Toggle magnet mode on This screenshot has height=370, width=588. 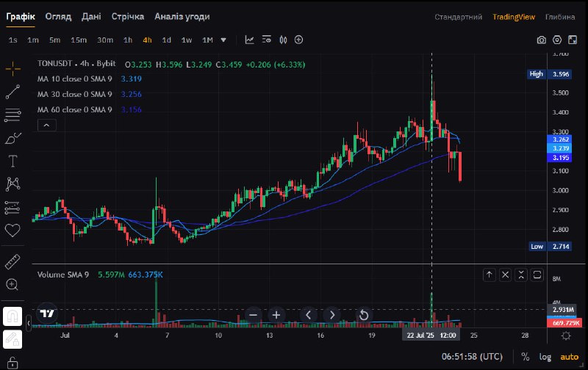tap(12, 316)
